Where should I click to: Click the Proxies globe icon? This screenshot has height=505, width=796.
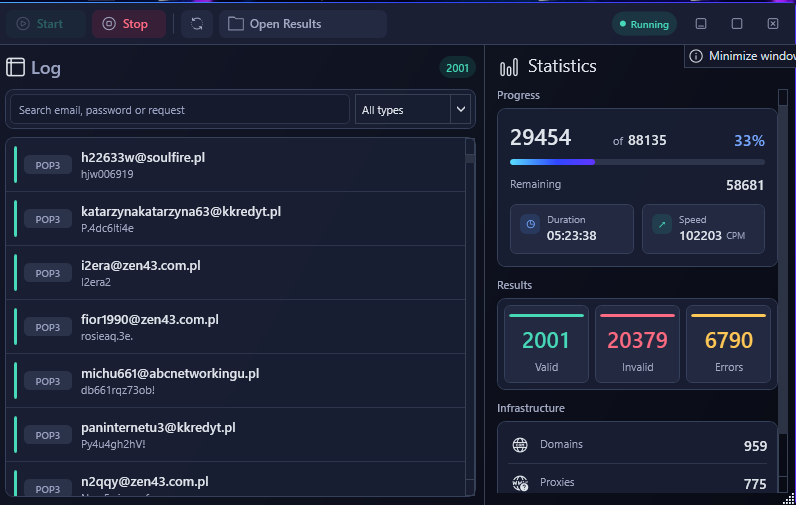tap(520, 483)
